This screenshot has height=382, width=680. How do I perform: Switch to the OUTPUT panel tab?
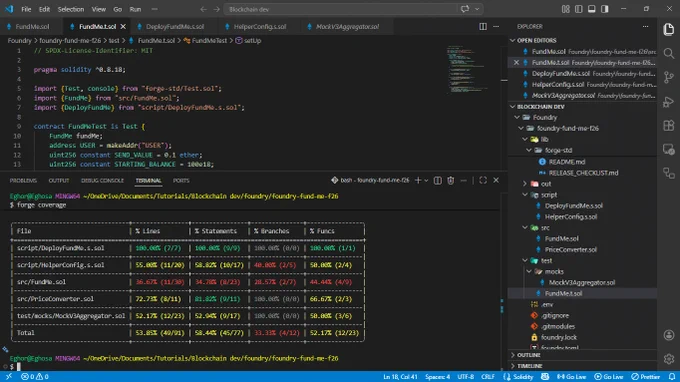[59, 180]
